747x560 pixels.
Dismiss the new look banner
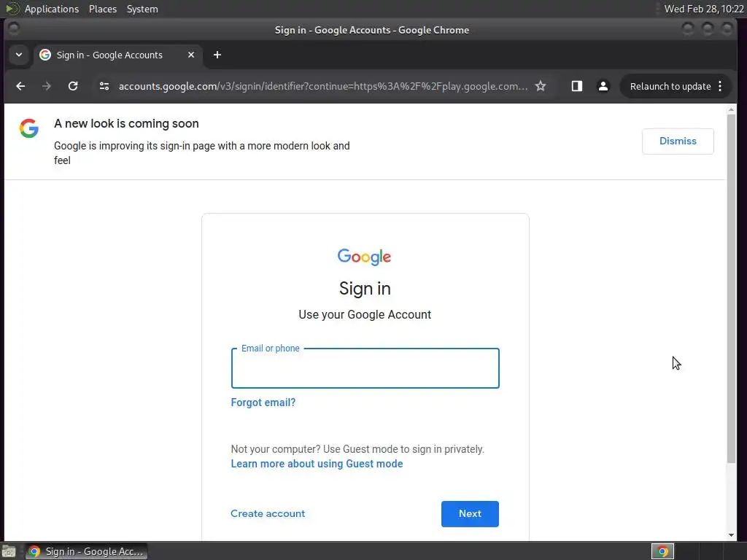pos(678,141)
